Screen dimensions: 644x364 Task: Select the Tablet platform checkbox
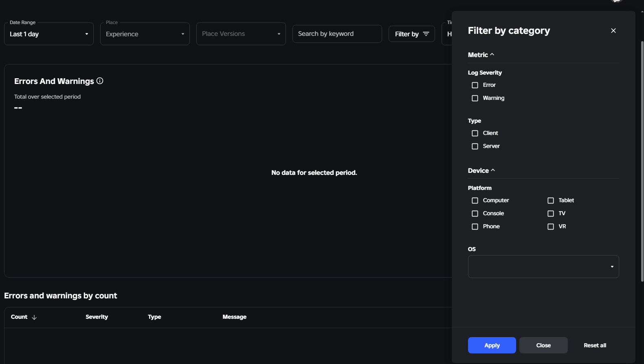(551, 201)
